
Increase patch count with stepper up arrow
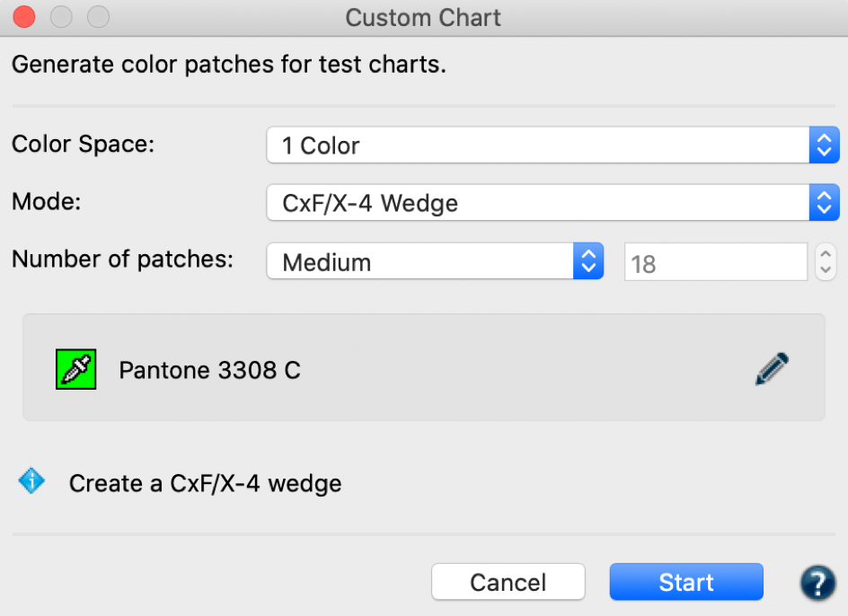(x=826, y=253)
